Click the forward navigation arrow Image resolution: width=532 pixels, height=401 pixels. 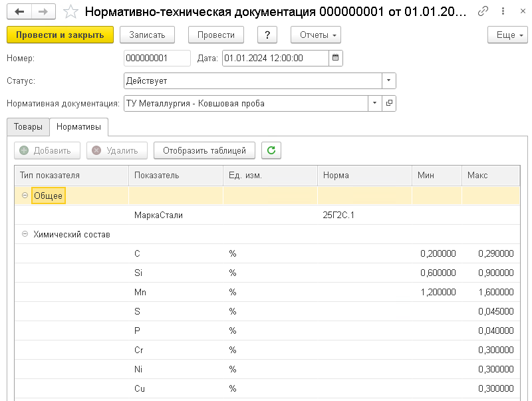(x=43, y=12)
